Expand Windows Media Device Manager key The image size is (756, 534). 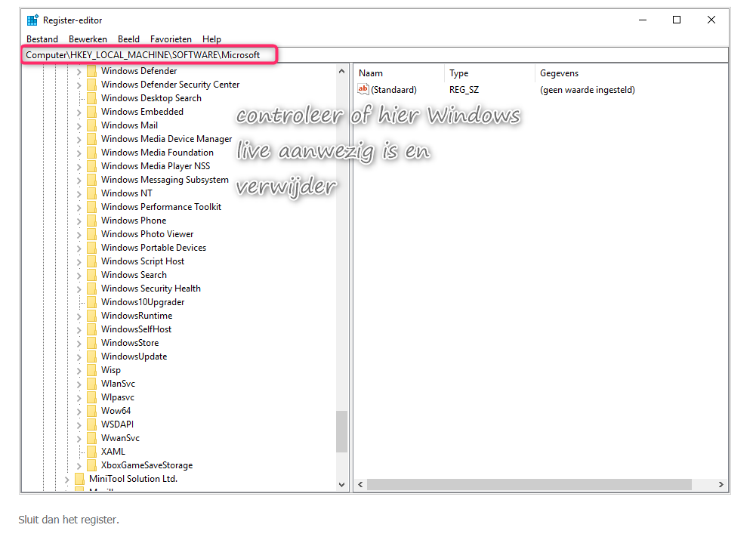79,140
